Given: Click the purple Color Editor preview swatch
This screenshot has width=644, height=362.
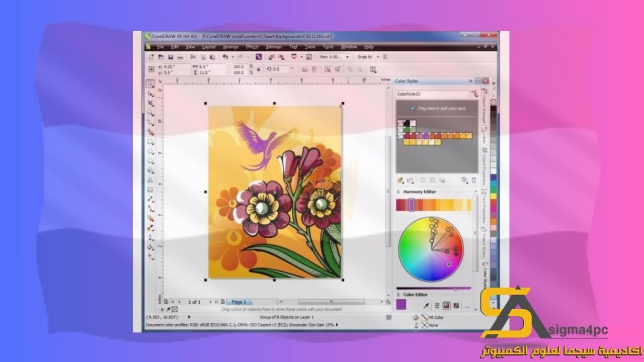Looking at the screenshot, I should point(401,304).
